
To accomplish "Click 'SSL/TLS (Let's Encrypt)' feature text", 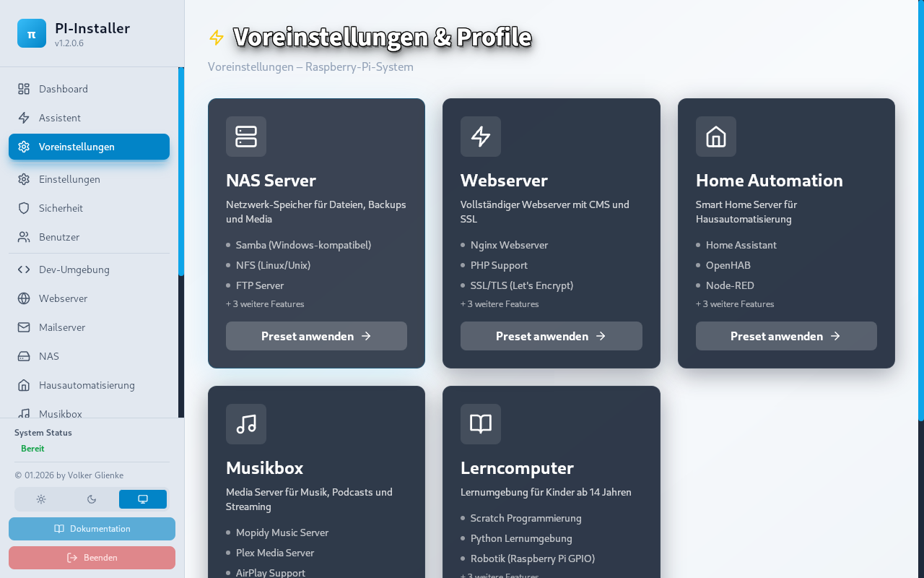I will click(x=522, y=285).
